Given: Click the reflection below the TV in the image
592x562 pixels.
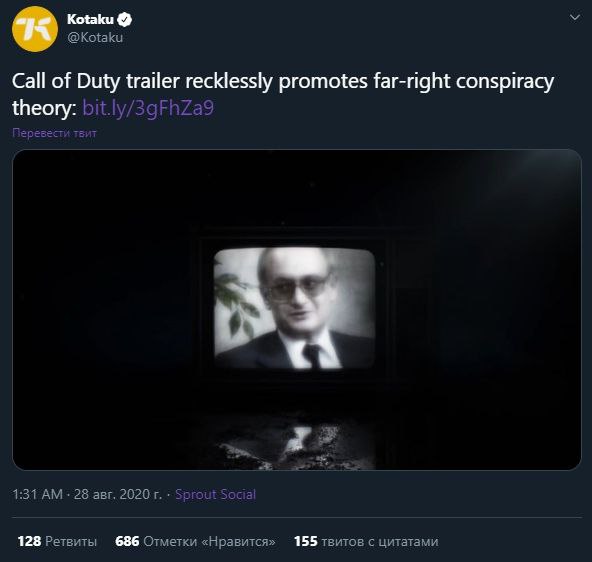Looking at the screenshot, I should (x=294, y=447).
